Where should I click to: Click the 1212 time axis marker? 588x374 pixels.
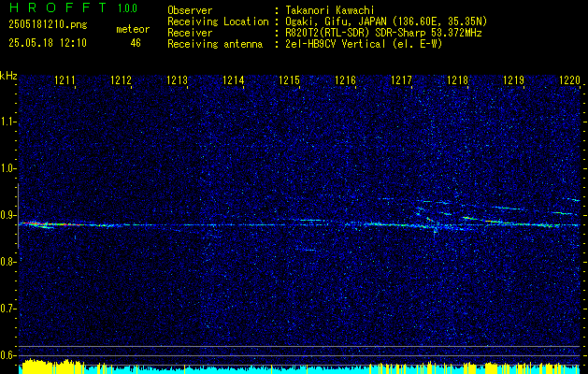(122, 79)
